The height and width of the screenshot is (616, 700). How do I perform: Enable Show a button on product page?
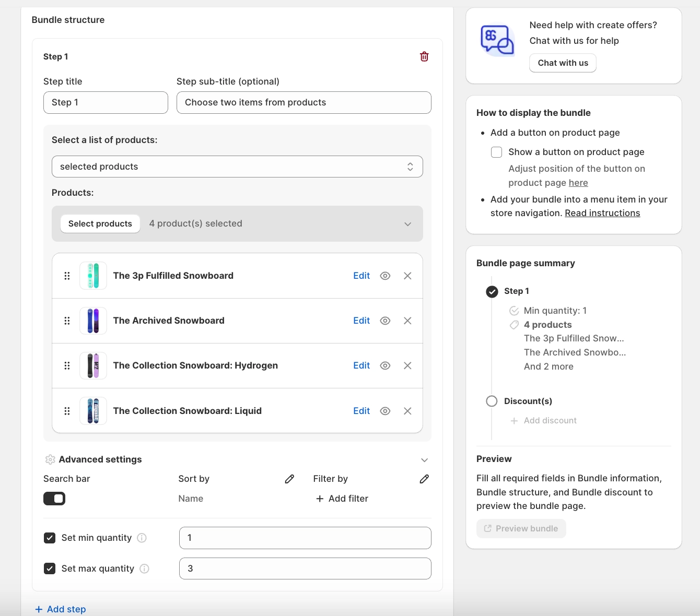pos(496,152)
